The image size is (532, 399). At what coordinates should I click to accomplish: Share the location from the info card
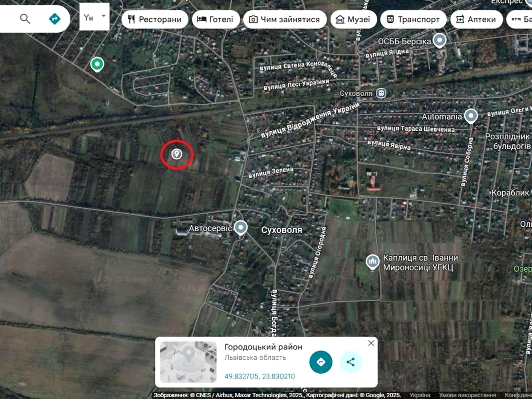click(x=351, y=362)
